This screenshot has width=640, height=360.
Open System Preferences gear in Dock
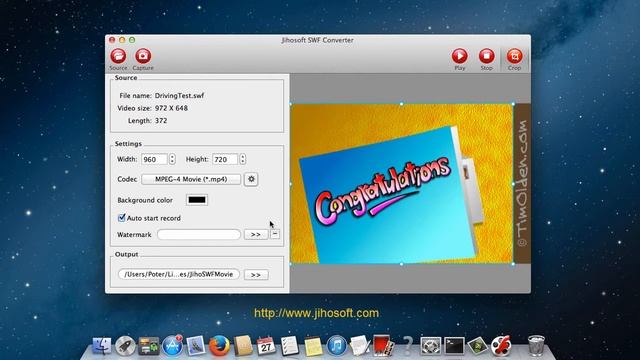point(431,346)
